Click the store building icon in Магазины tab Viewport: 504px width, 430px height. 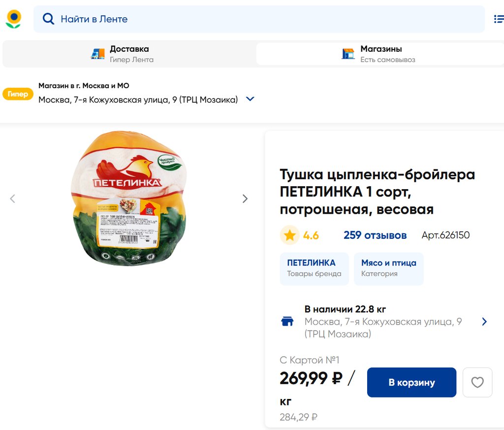(x=348, y=54)
